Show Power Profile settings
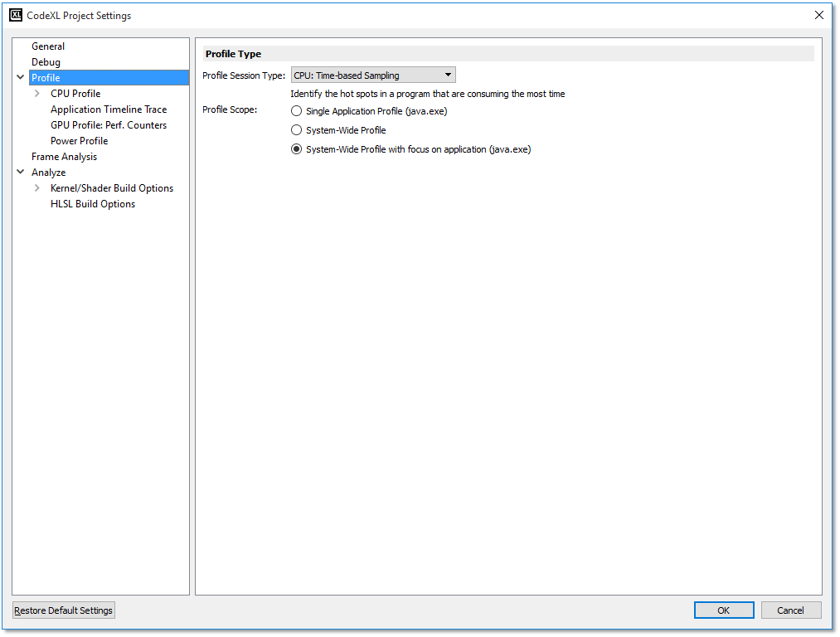840x637 pixels. (x=80, y=141)
